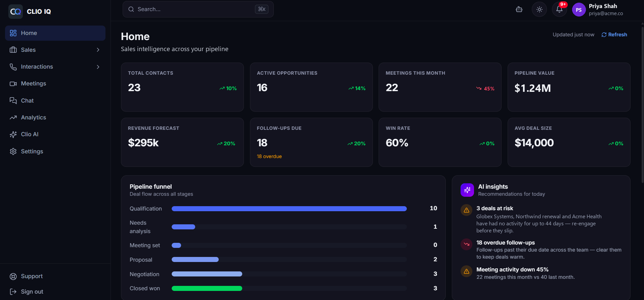This screenshot has height=300, width=644.
Task: Expand the Sales submenu chevron
Action: tap(98, 50)
